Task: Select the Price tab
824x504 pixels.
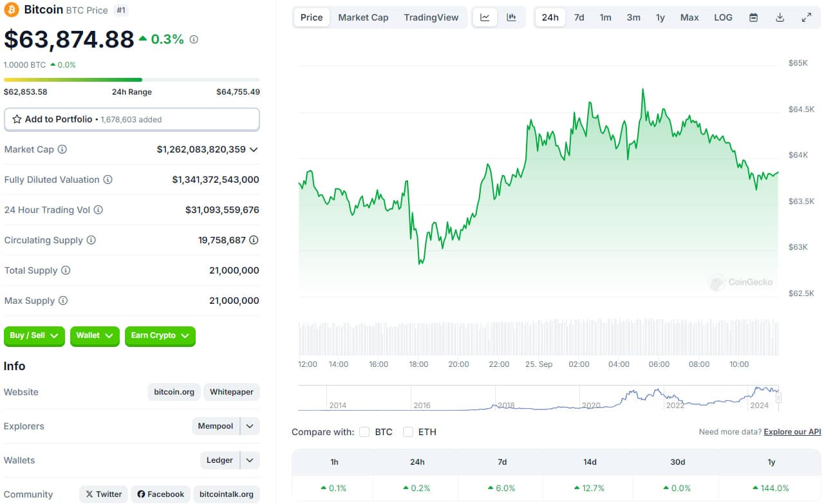Action: tap(312, 17)
